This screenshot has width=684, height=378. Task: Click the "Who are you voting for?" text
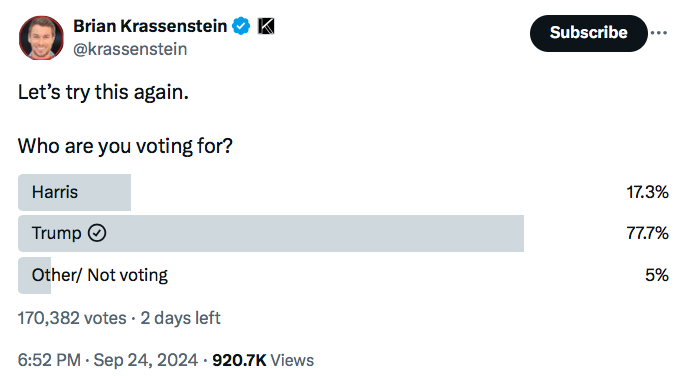[125, 146]
